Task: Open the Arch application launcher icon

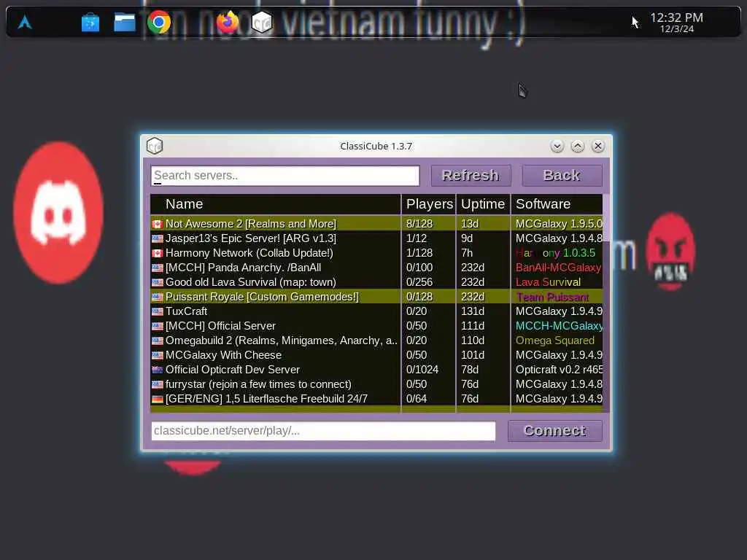Action: tap(25, 22)
